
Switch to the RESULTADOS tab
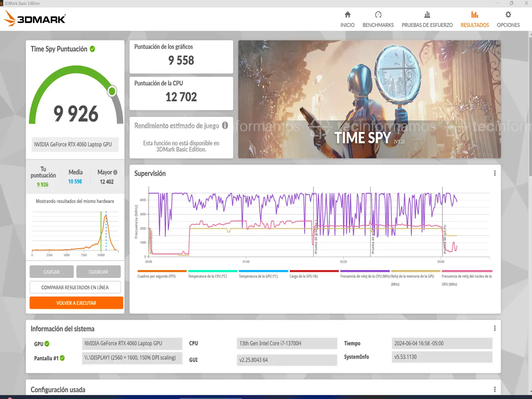474,19
